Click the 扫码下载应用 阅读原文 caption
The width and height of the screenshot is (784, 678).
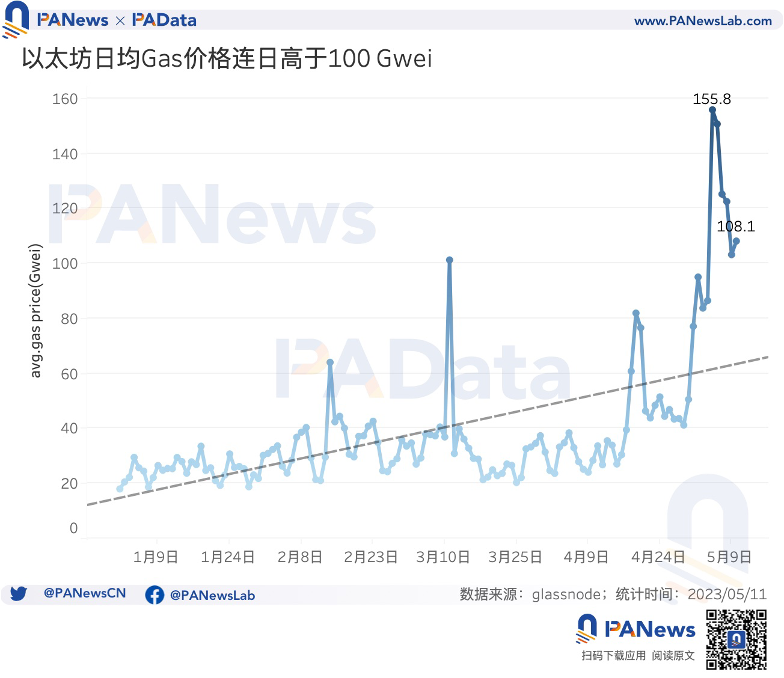click(x=638, y=656)
